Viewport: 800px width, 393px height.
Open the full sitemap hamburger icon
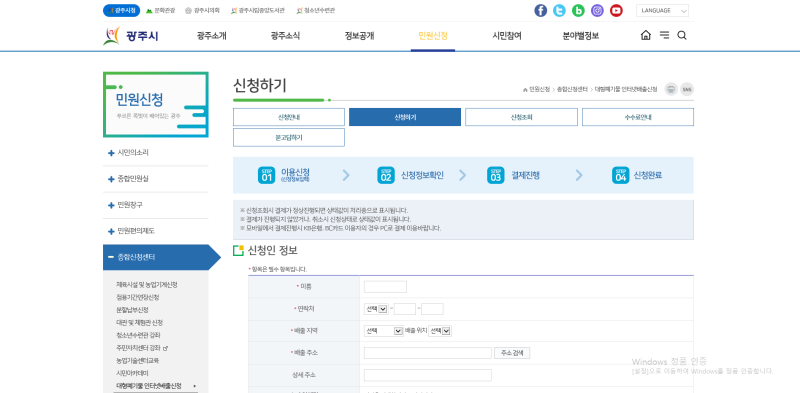coord(664,35)
